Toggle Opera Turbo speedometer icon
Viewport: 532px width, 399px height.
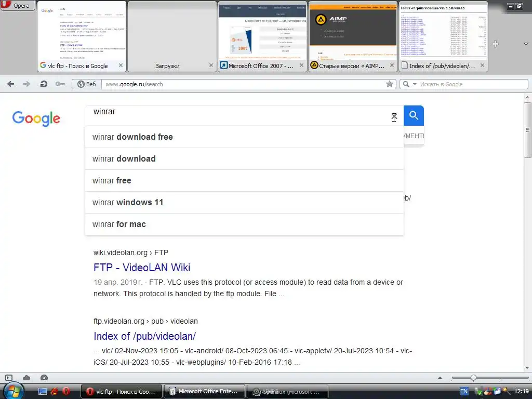coord(44,378)
